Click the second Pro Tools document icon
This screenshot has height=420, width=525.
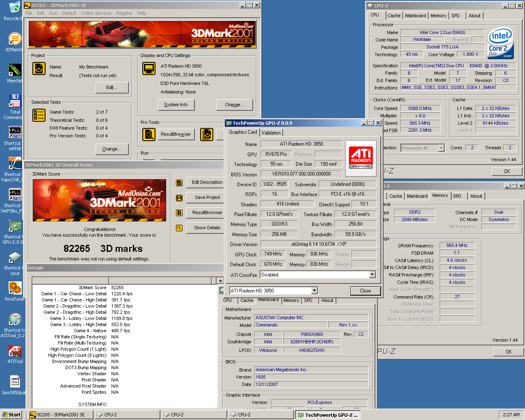[207, 134]
